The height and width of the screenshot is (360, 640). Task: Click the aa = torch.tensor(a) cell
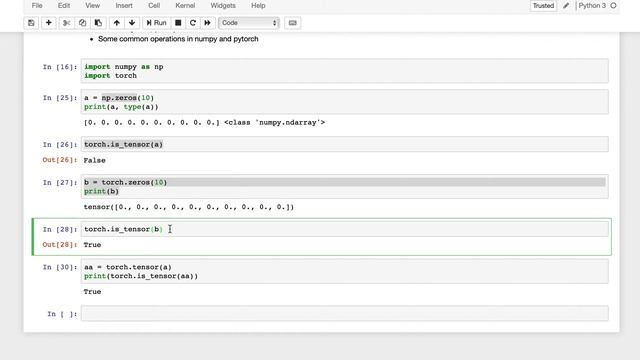(344, 271)
